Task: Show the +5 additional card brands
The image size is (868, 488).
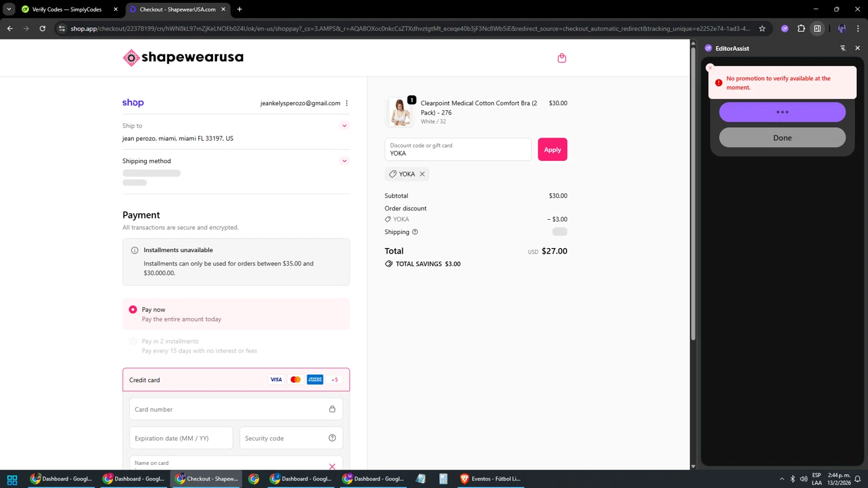Action: pyautogui.click(x=334, y=380)
